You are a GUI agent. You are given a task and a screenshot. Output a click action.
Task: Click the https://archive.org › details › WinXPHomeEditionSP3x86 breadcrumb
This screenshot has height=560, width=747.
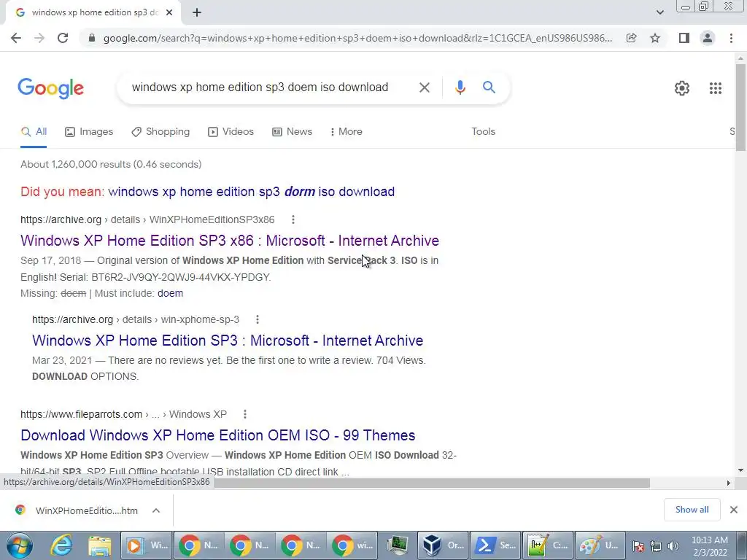[x=147, y=219]
